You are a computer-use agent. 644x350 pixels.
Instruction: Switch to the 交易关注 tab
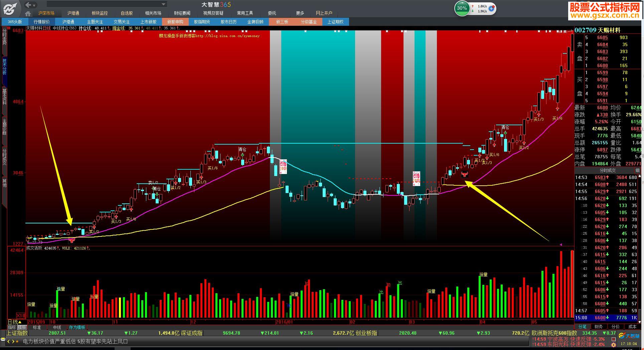(122, 22)
